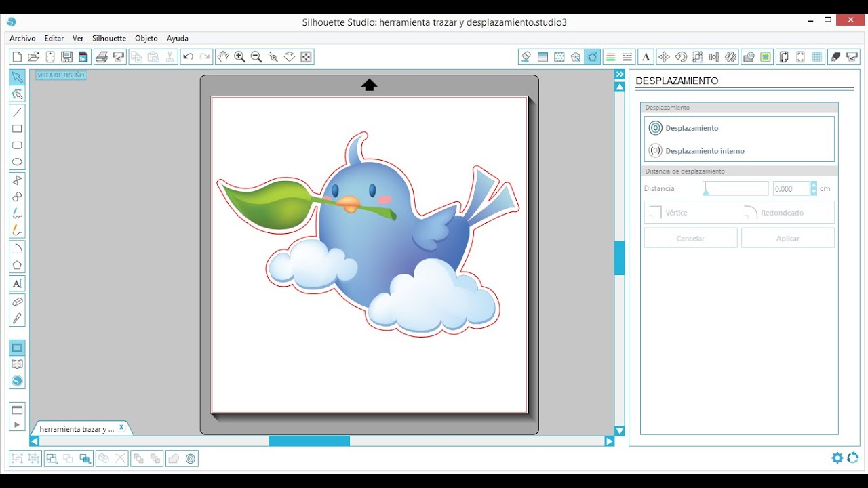Select the Vértice corner style
The image size is (868, 488).
[x=669, y=213]
